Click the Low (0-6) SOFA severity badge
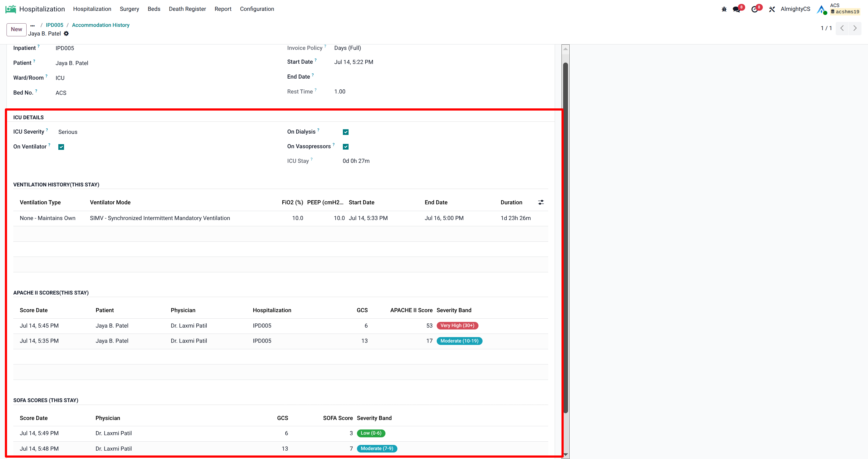The image size is (868, 459). pos(371,434)
